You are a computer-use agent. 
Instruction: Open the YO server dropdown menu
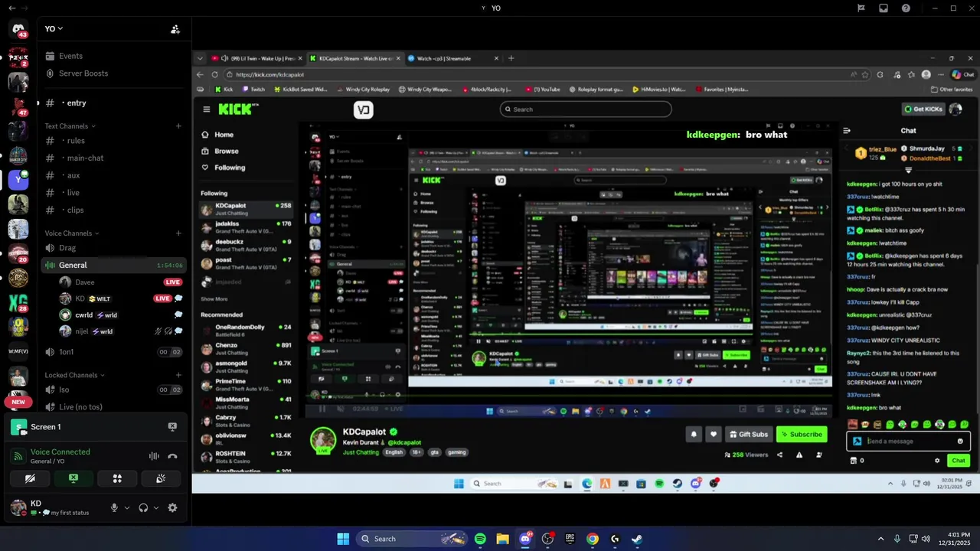pyautogui.click(x=54, y=29)
